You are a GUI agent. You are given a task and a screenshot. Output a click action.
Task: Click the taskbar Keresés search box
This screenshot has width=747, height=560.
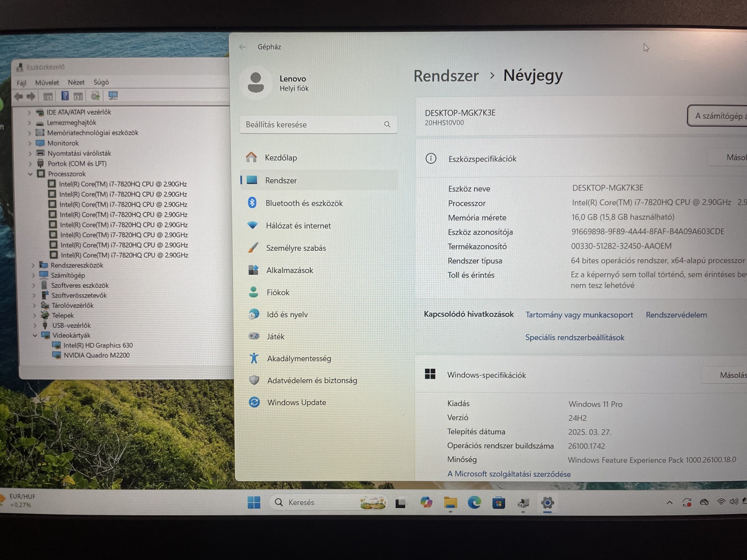(328, 502)
